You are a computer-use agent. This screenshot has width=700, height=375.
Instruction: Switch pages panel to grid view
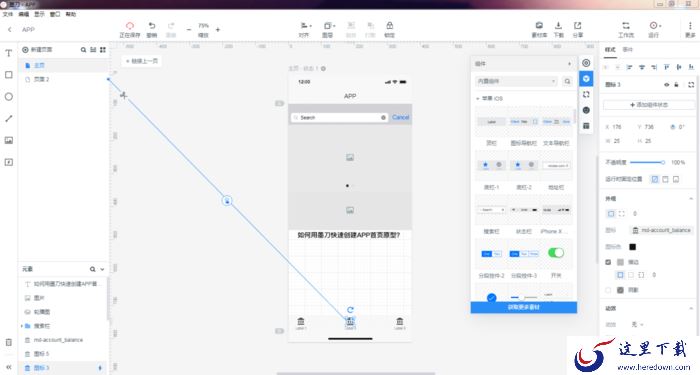[x=103, y=50]
